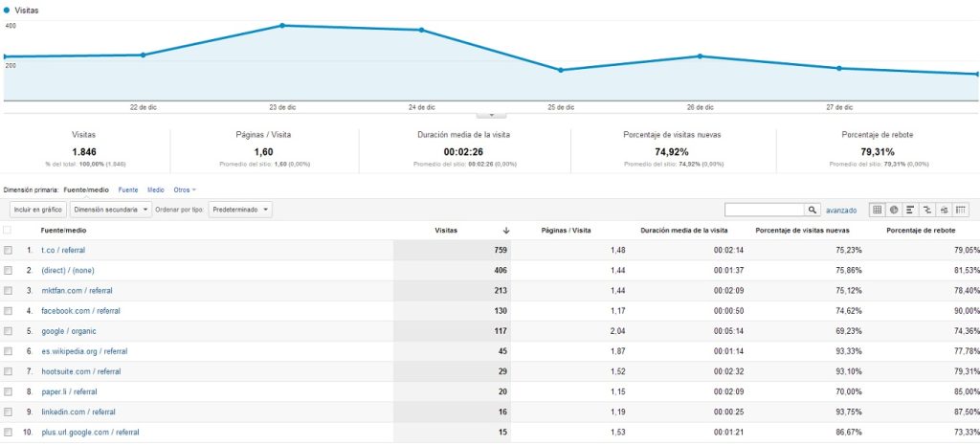Check the google / organic row checkbox

(x=8, y=331)
